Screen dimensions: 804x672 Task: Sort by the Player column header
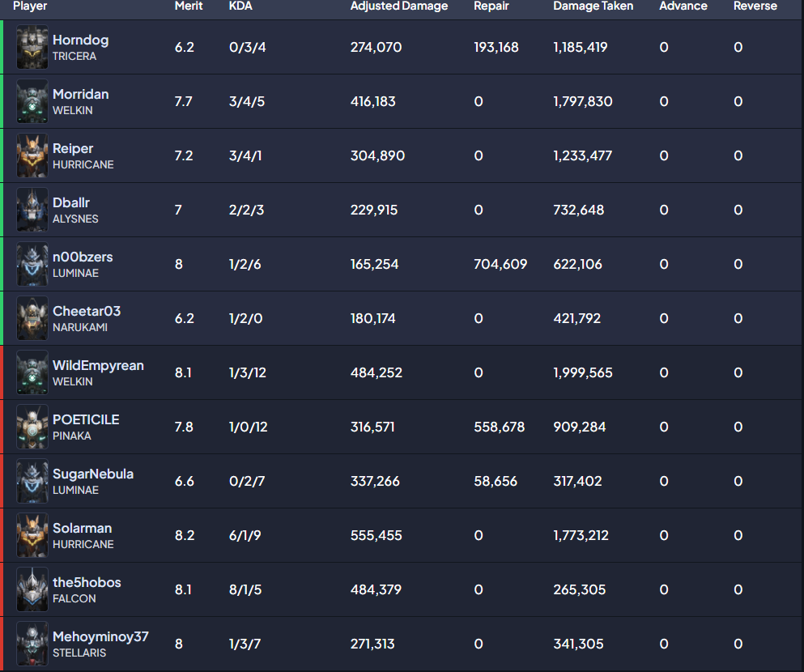point(30,6)
